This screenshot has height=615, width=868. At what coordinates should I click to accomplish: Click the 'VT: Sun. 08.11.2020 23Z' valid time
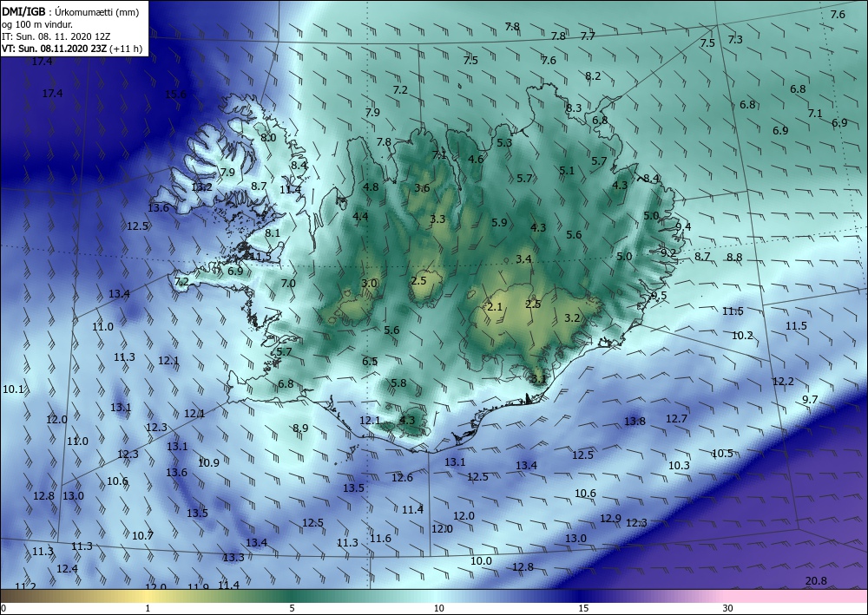(55, 49)
